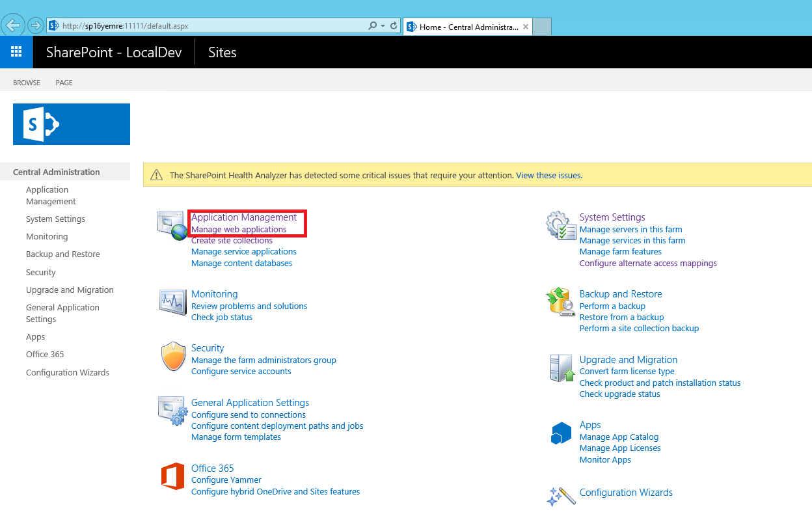This screenshot has width=812, height=529.
Task: Click the General Application Settings gear icon
Action: (172, 411)
